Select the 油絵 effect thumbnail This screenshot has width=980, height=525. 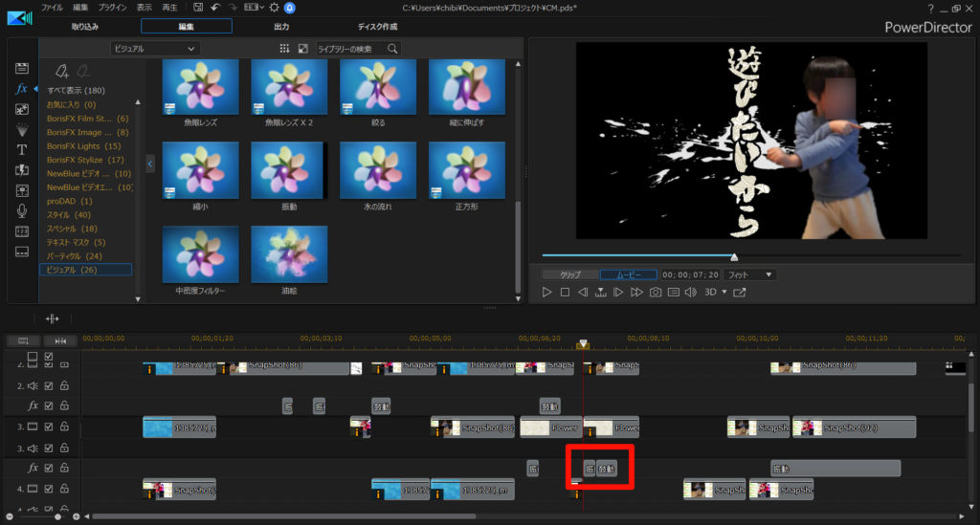click(289, 254)
